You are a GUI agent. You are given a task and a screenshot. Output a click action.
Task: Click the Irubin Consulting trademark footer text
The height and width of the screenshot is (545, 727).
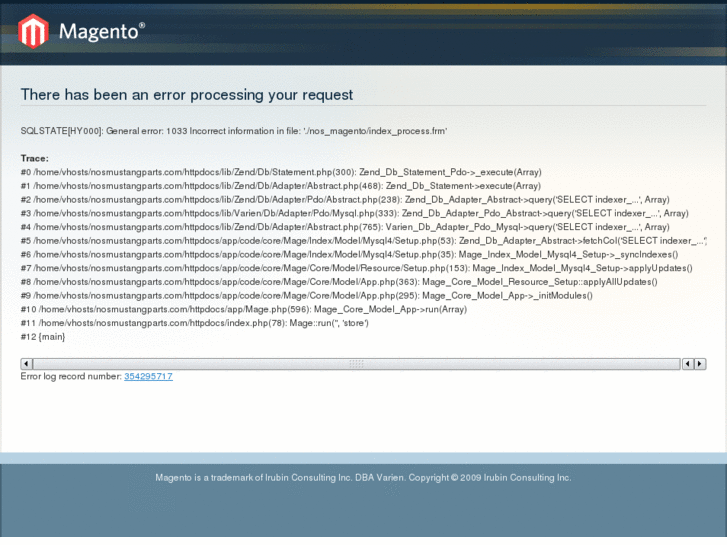pyautogui.click(x=363, y=478)
